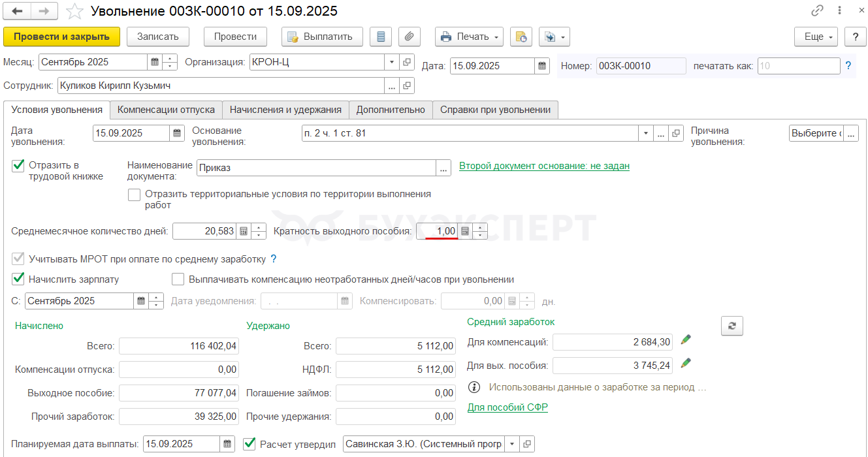Enable Отразить территориальные условия checkbox
The width and height of the screenshot is (868, 457).
click(135, 195)
